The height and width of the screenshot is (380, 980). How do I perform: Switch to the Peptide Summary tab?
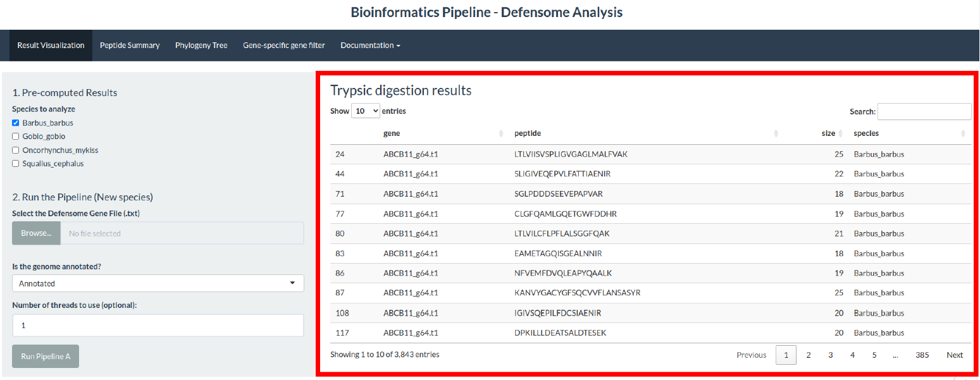(x=130, y=46)
